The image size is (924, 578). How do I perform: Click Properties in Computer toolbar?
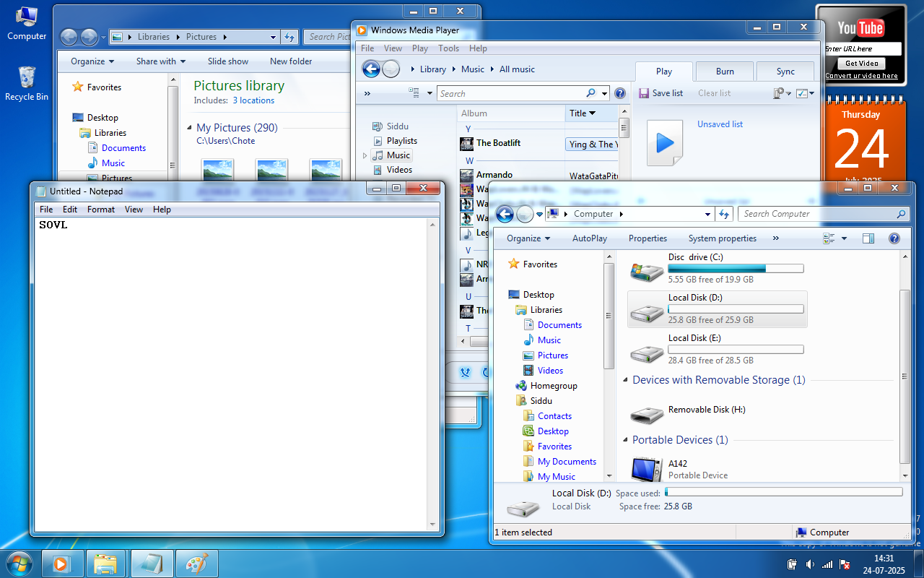pyautogui.click(x=648, y=238)
